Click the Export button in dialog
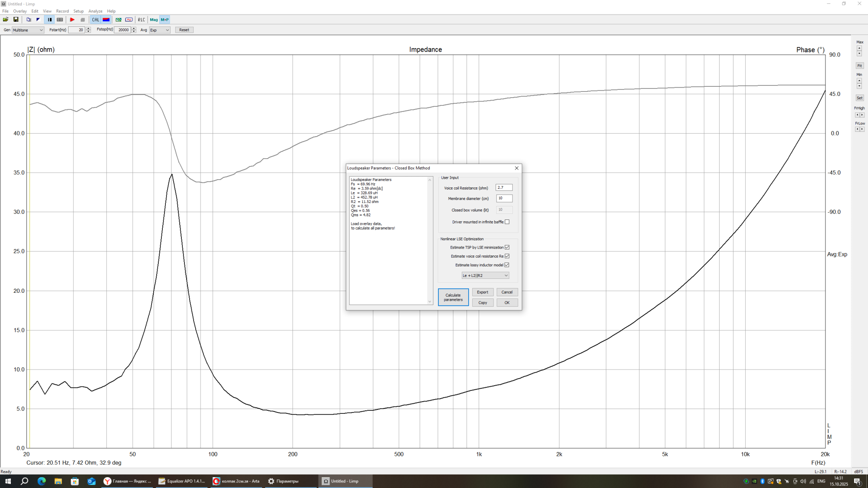 click(483, 292)
